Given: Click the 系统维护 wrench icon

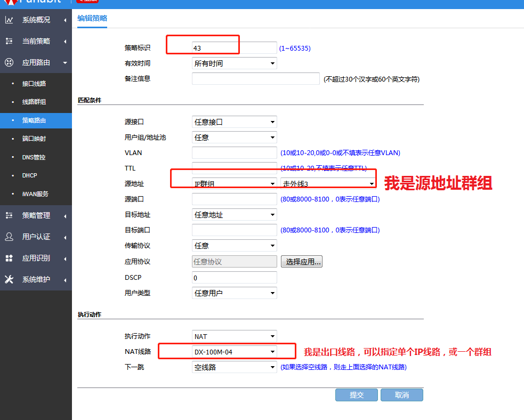Looking at the screenshot, I should tap(9, 279).
